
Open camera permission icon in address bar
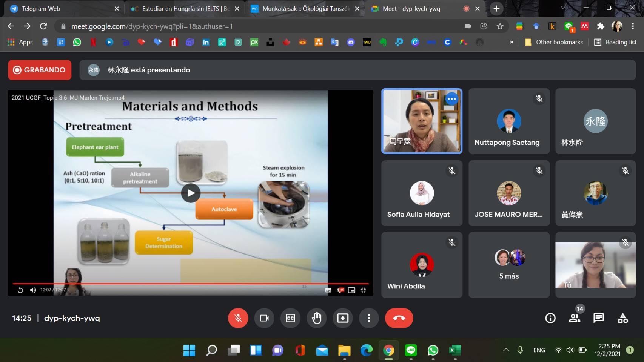click(x=468, y=26)
